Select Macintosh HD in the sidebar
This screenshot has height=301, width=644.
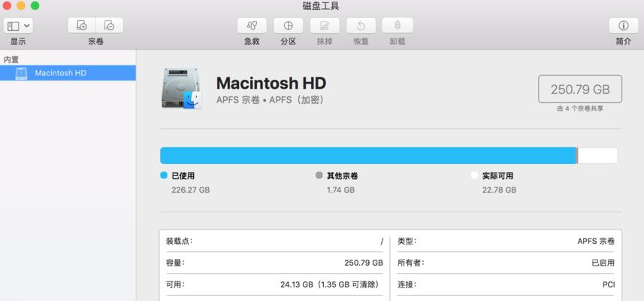(x=68, y=73)
